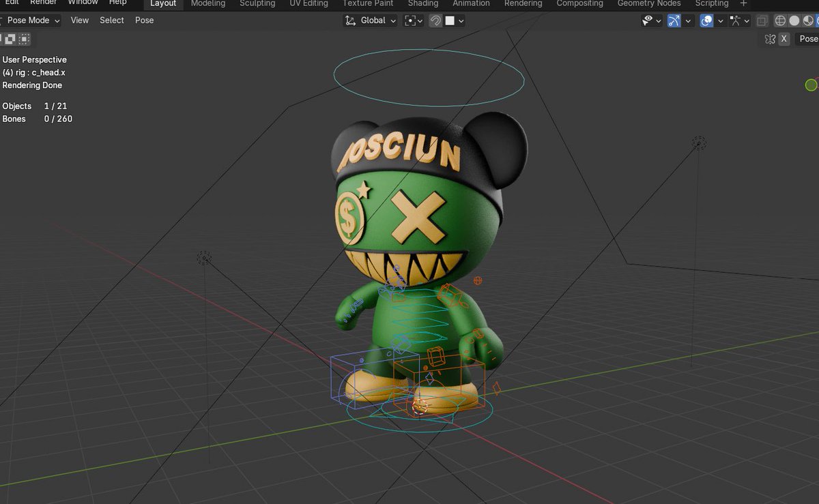The height and width of the screenshot is (504, 819).
Task: Select the left dashed-circle light object
Action: 204,257
